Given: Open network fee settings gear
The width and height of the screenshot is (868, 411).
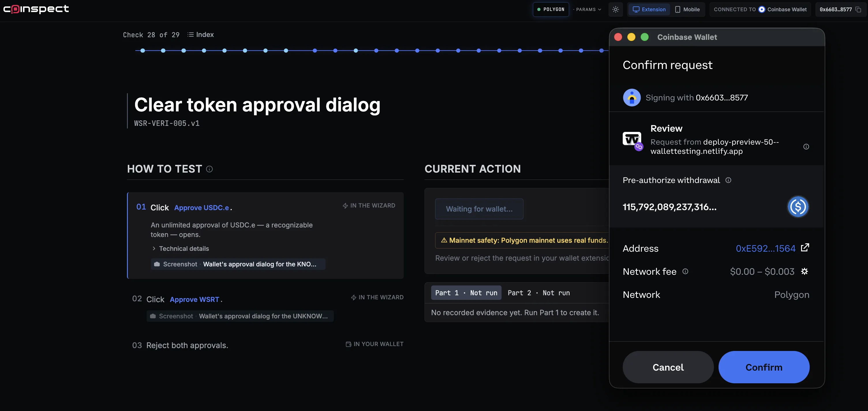Looking at the screenshot, I should pos(804,271).
